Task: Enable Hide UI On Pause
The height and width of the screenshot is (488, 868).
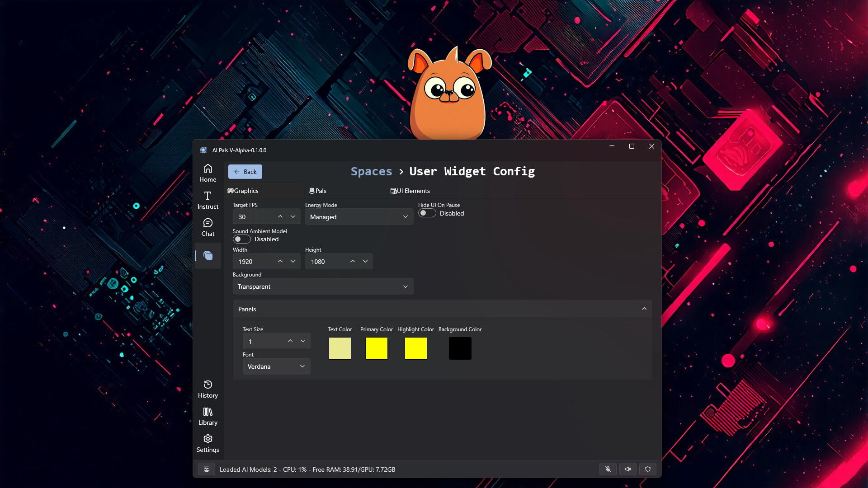Action: click(x=426, y=213)
